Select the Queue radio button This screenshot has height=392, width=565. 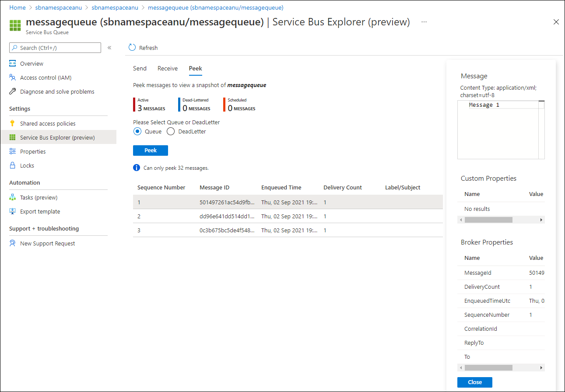coord(137,131)
